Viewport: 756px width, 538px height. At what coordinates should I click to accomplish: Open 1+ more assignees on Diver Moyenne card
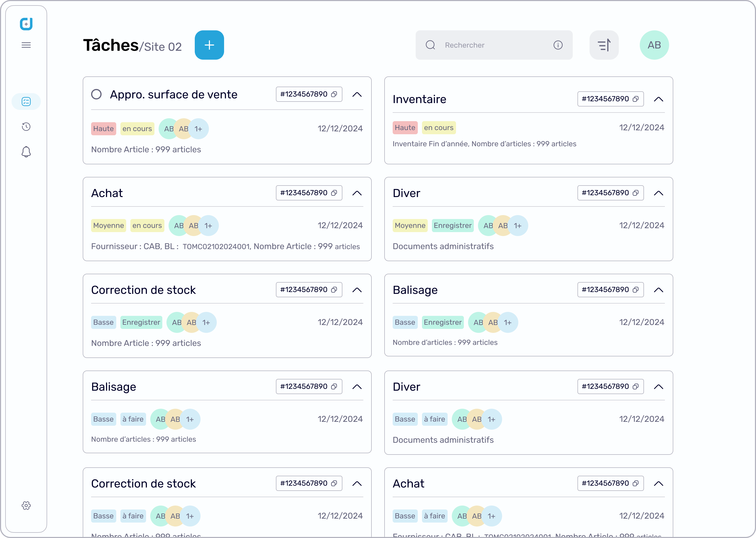[518, 226]
